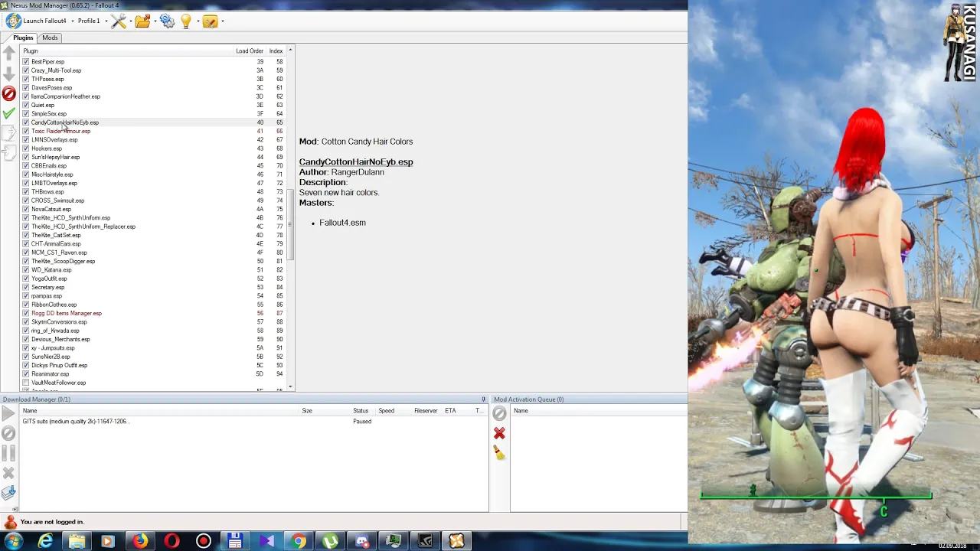
Task: Open uTorrent from the taskbar
Action: coord(330,542)
